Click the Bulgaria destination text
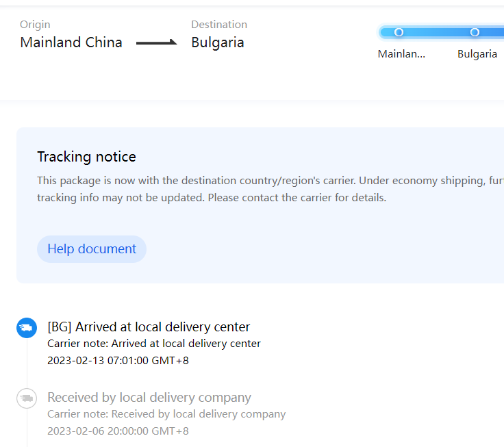This screenshot has height=447, width=504. coord(218,42)
